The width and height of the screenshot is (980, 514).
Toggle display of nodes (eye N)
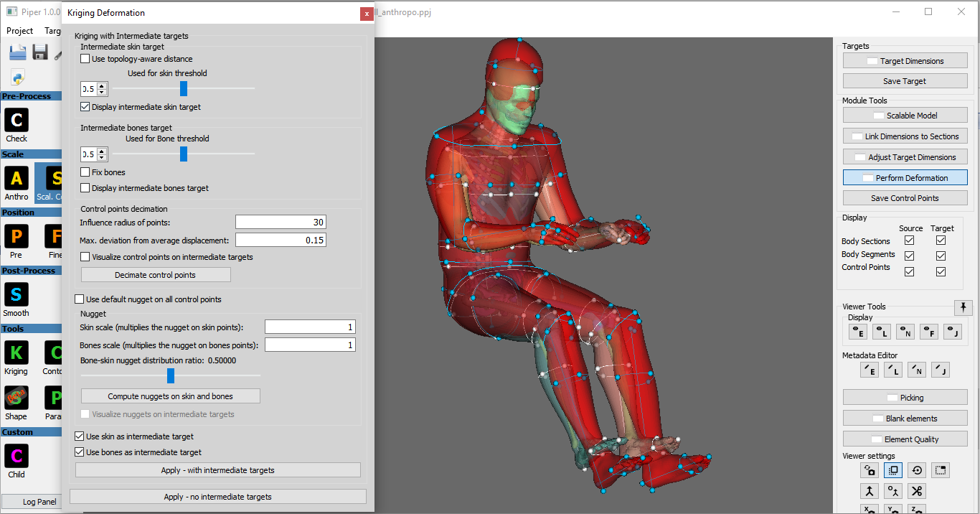[905, 332]
